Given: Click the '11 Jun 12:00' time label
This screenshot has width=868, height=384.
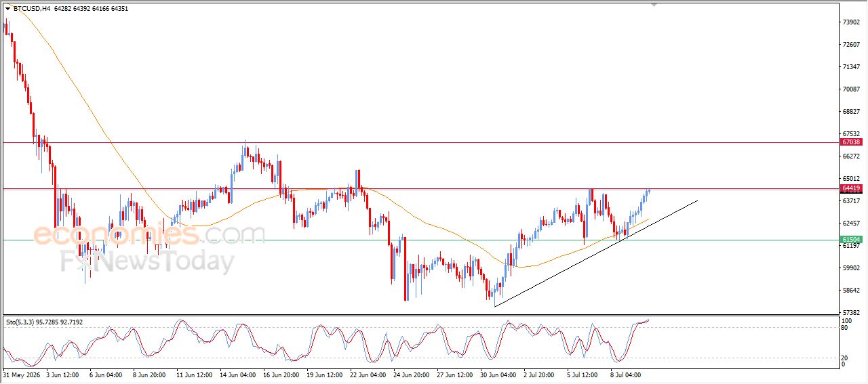Looking at the screenshot, I should [x=194, y=374].
